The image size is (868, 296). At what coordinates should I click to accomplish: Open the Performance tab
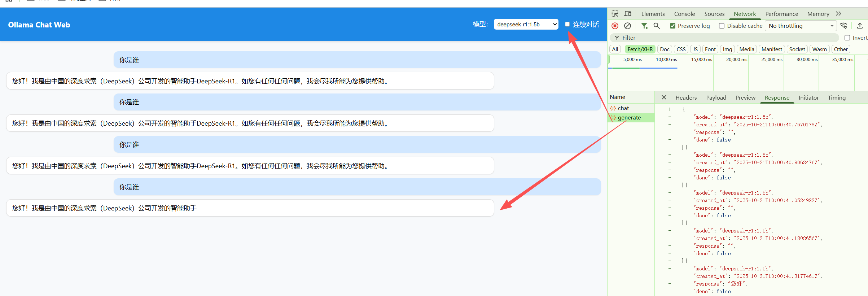[781, 14]
